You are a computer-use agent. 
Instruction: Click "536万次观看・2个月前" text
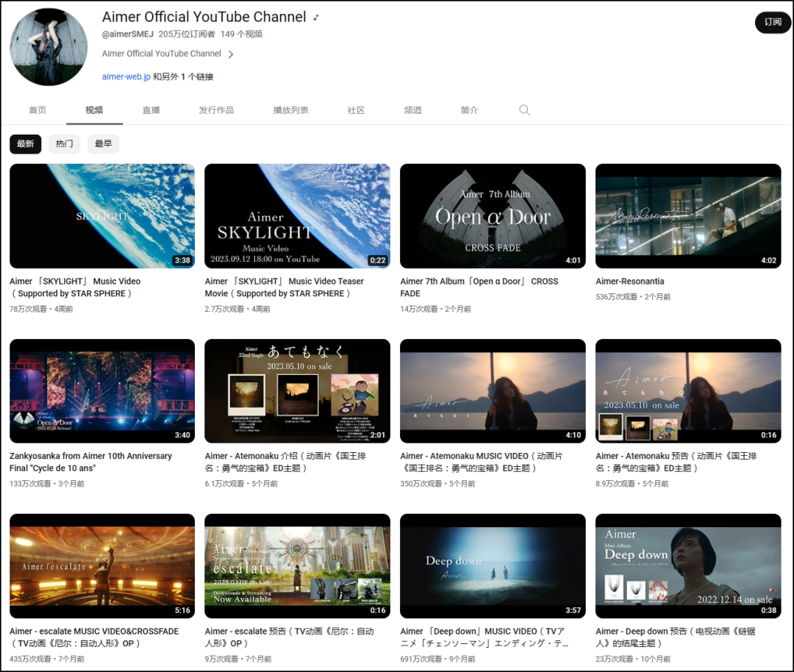pos(633,297)
